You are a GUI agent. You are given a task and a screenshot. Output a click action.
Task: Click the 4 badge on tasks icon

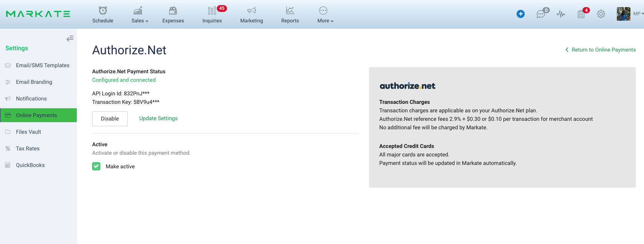pos(586,10)
